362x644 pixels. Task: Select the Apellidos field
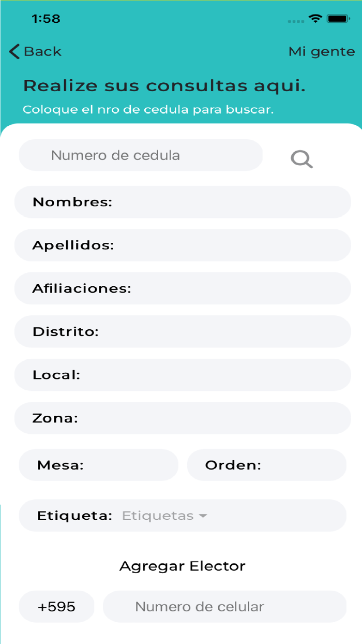pos(183,245)
